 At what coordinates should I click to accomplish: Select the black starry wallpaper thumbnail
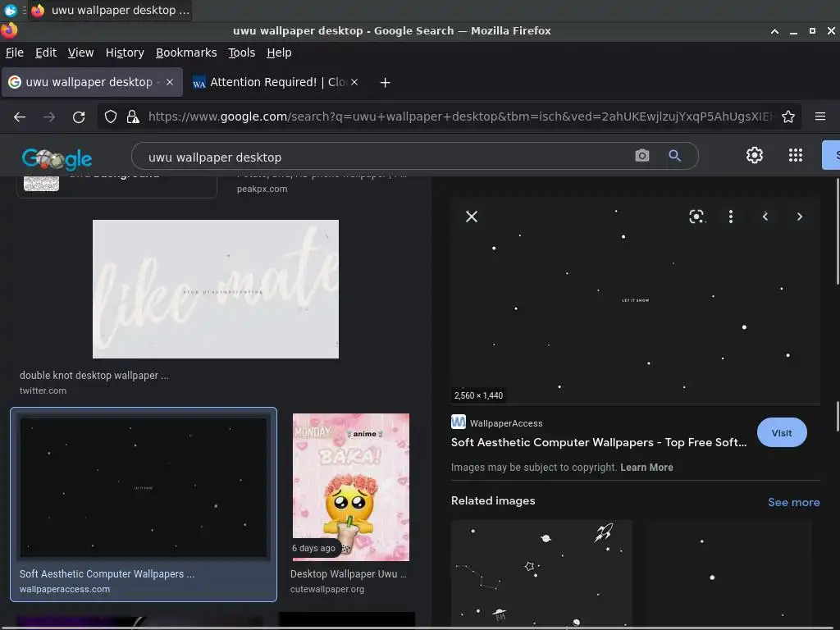[x=143, y=487]
